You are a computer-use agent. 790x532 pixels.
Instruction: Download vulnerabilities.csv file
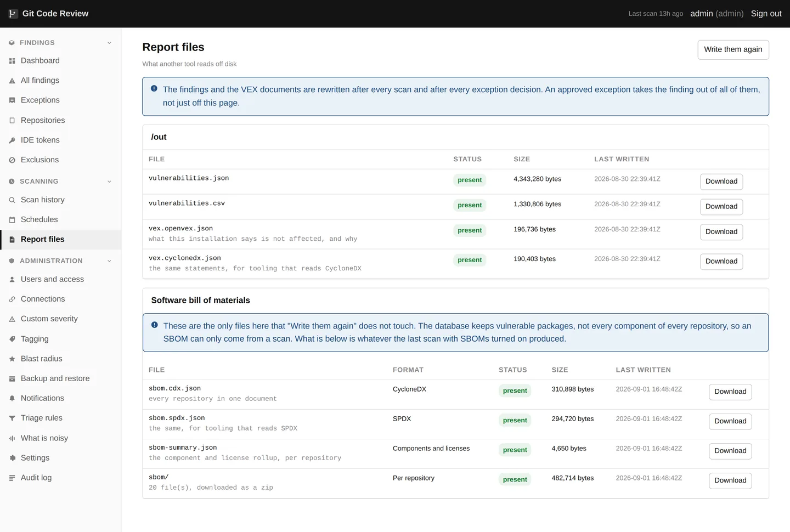[721, 207]
